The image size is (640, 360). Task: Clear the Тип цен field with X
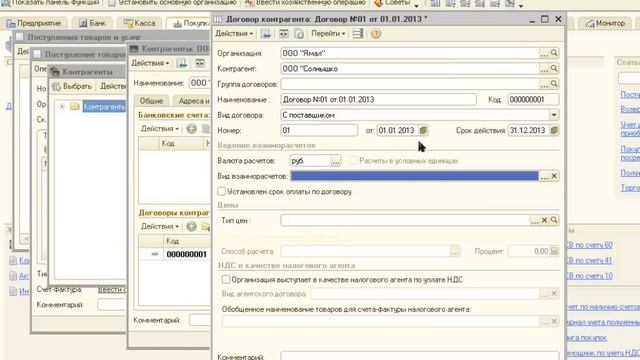point(544,220)
